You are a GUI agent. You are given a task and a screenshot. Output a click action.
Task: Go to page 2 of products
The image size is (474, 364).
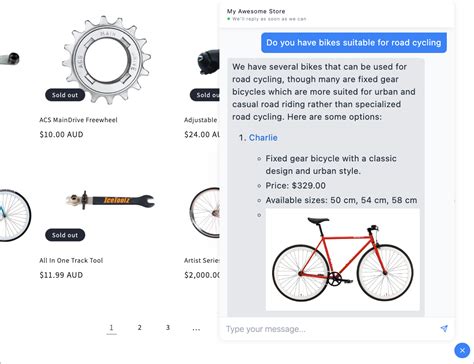click(x=140, y=328)
